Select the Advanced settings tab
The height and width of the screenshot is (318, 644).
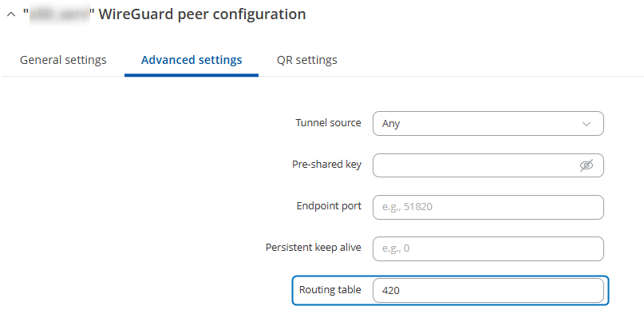coord(192,60)
